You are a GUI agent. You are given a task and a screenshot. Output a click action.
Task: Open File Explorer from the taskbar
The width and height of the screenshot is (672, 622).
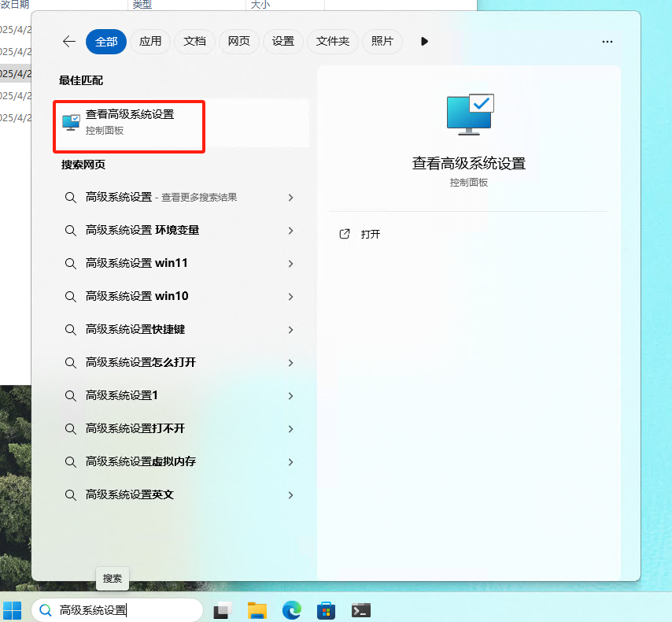point(257,610)
